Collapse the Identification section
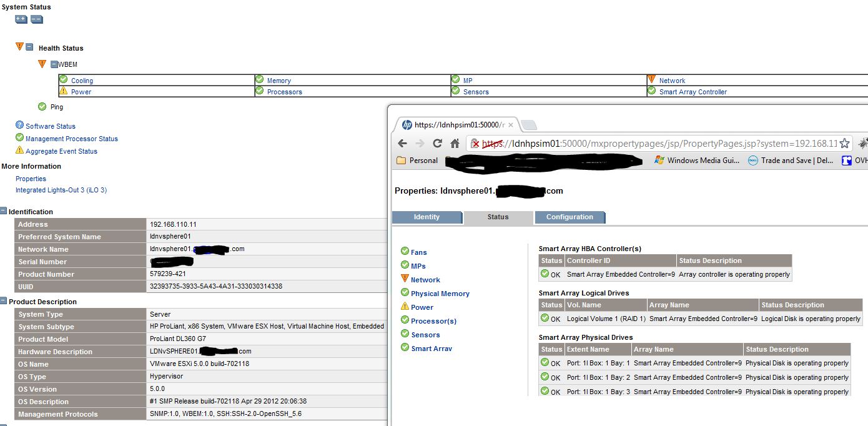Image resolution: width=868 pixels, height=426 pixels. pyautogui.click(x=4, y=212)
